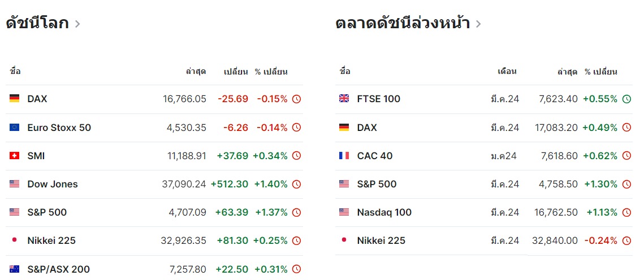The image size is (644, 280).
Task: Click the ดัชนีโลก section heading
Action: (37, 24)
